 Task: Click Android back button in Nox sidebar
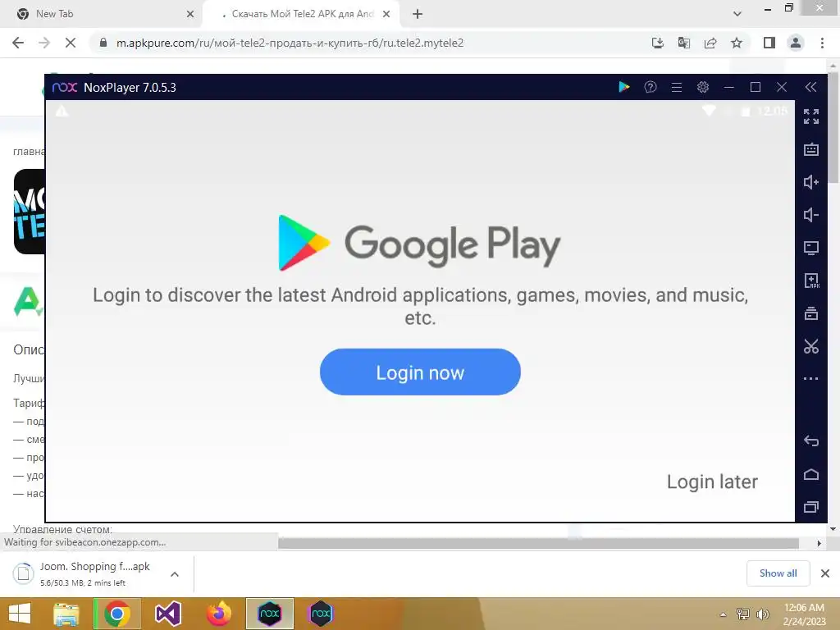coord(811,441)
